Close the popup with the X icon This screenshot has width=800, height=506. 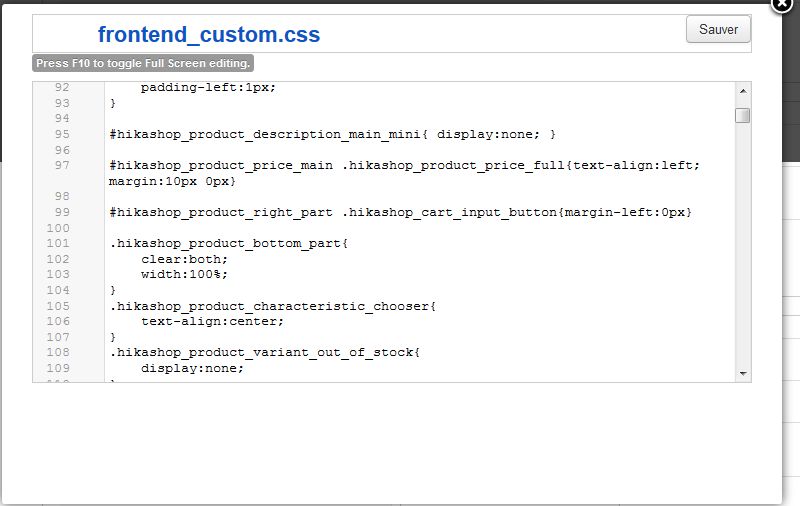[x=781, y=4]
